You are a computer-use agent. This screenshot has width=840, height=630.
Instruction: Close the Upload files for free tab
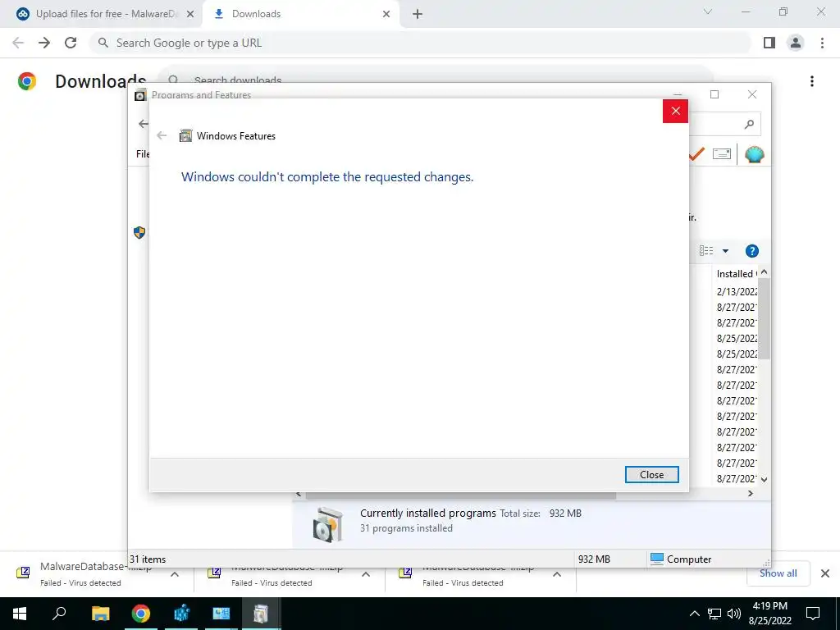pos(190,14)
